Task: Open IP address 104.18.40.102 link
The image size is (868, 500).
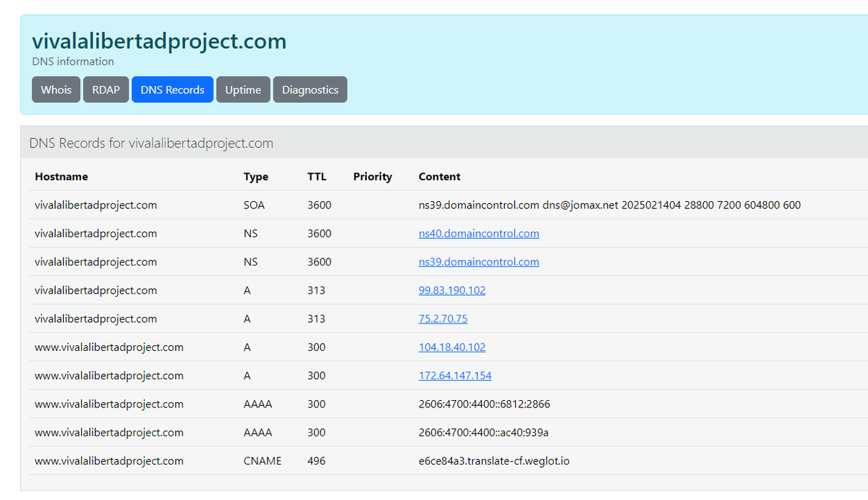Action: 452,347
